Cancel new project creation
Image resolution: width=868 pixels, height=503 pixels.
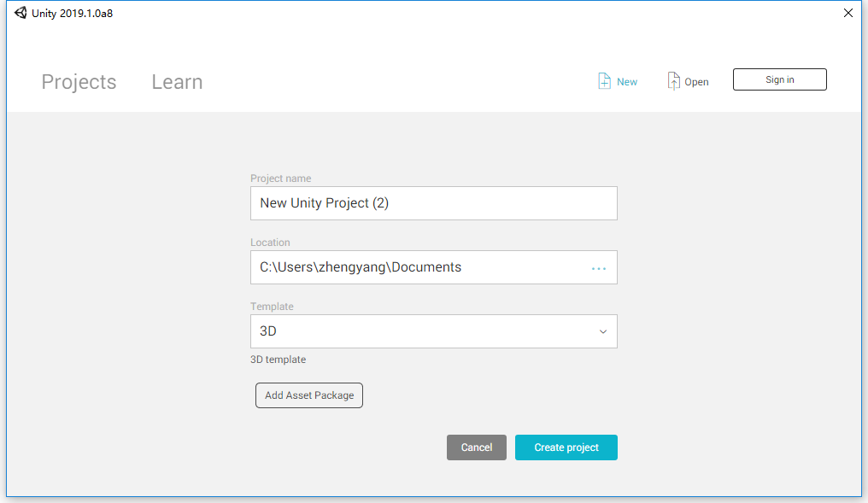pos(476,447)
